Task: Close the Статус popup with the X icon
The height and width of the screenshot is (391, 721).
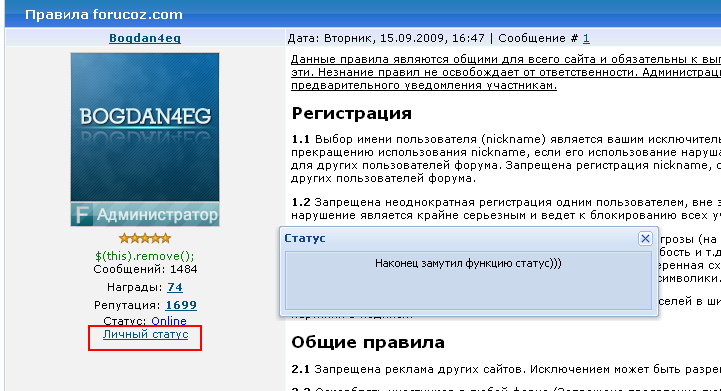Action: coord(645,238)
